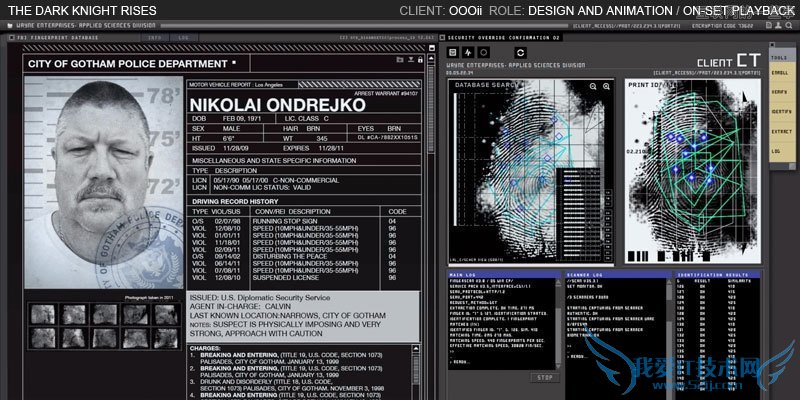Click the Charges list scroll-up arrow
This screenshot has width=800, height=400.
416,349
